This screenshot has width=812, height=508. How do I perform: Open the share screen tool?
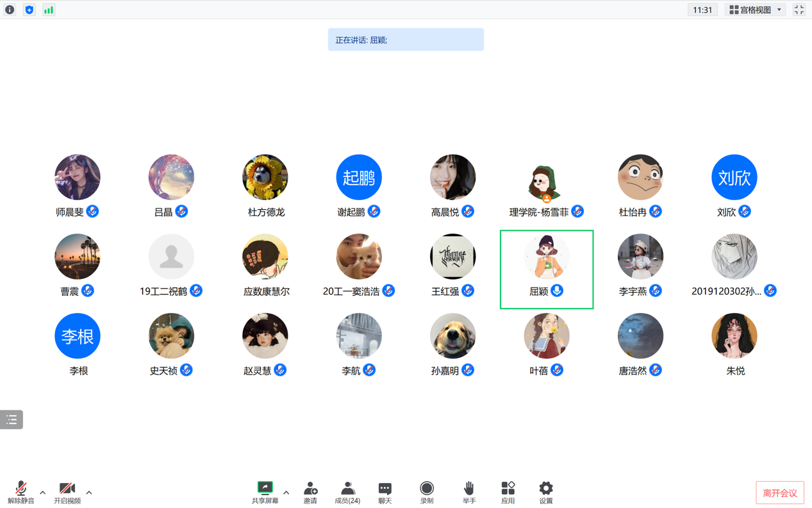pos(265,492)
